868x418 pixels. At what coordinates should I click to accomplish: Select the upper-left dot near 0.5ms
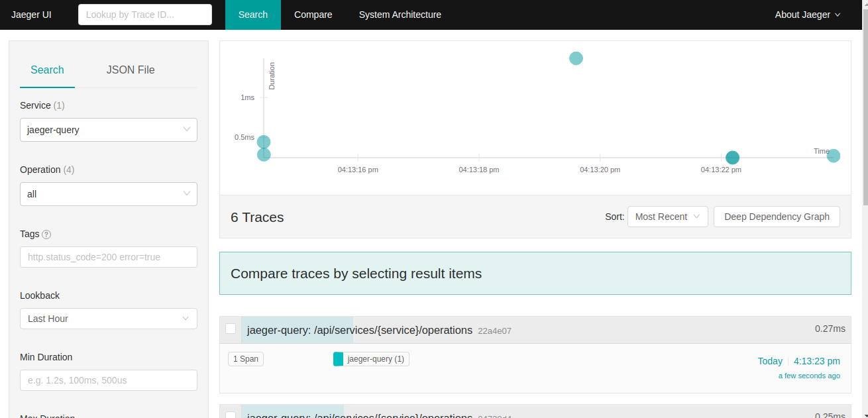pos(264,142)
